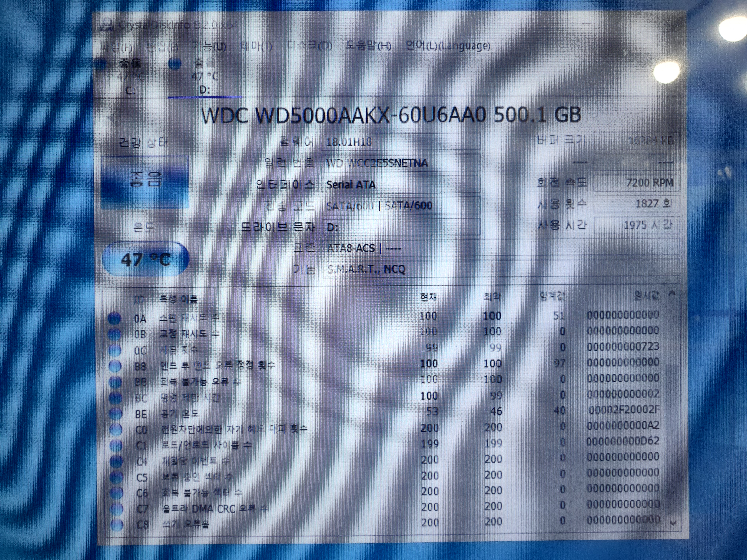Click the status circle of row 0A
This screenshot has height=560, width=747.
pyautogui.click(x=114, y=318)
